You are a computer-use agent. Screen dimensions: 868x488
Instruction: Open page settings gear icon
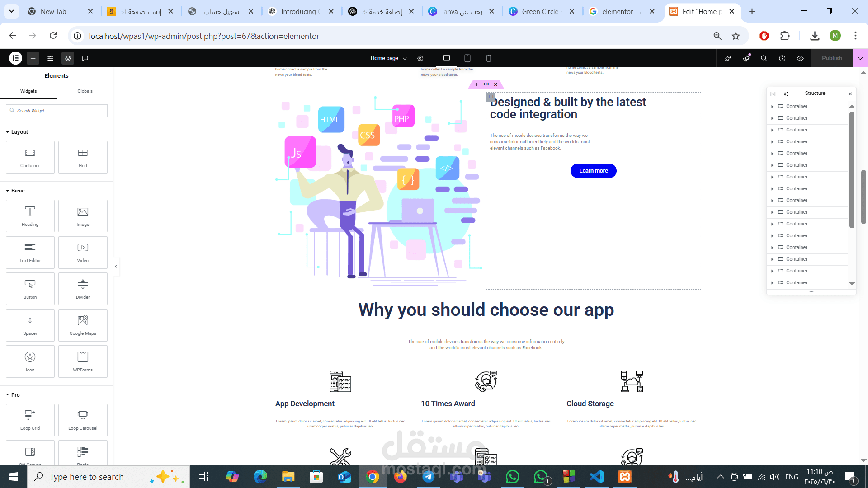420,58
